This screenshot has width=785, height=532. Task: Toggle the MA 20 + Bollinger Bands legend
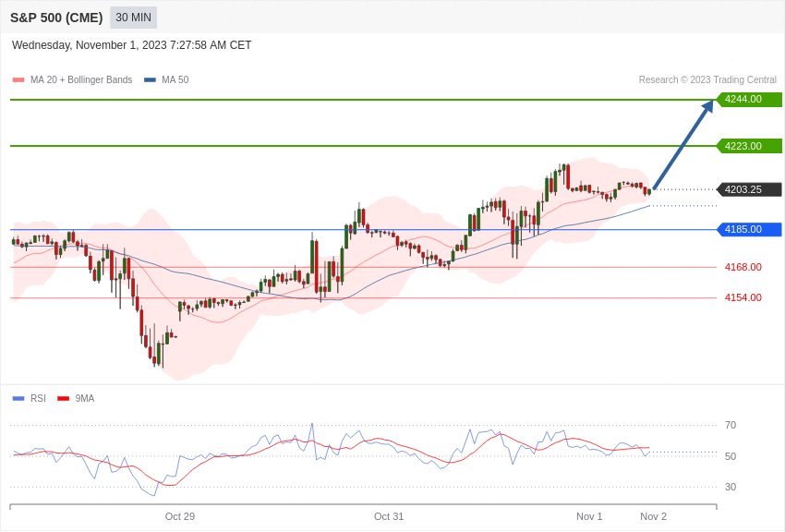click(x=72, y=79)
